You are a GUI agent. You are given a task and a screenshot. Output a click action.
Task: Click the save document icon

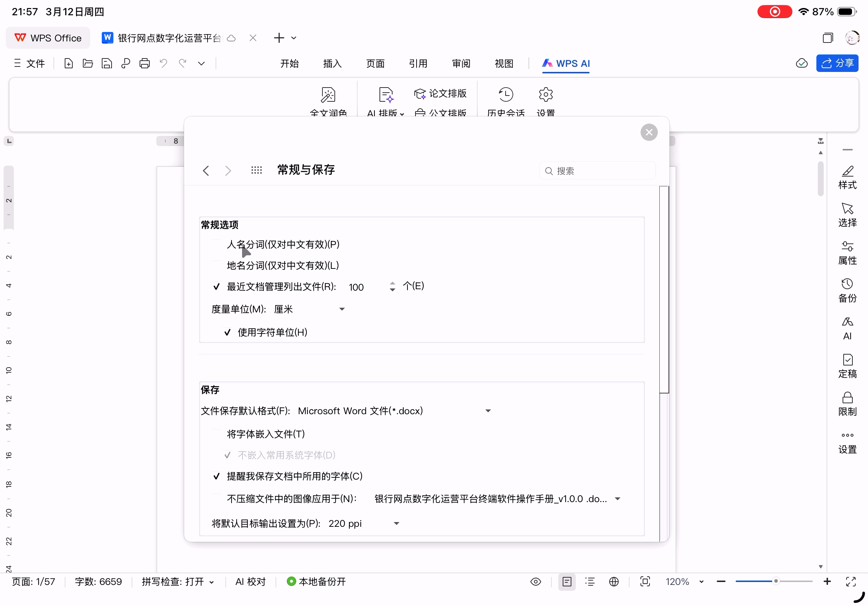pyautogui.click(x=107, y=63)
